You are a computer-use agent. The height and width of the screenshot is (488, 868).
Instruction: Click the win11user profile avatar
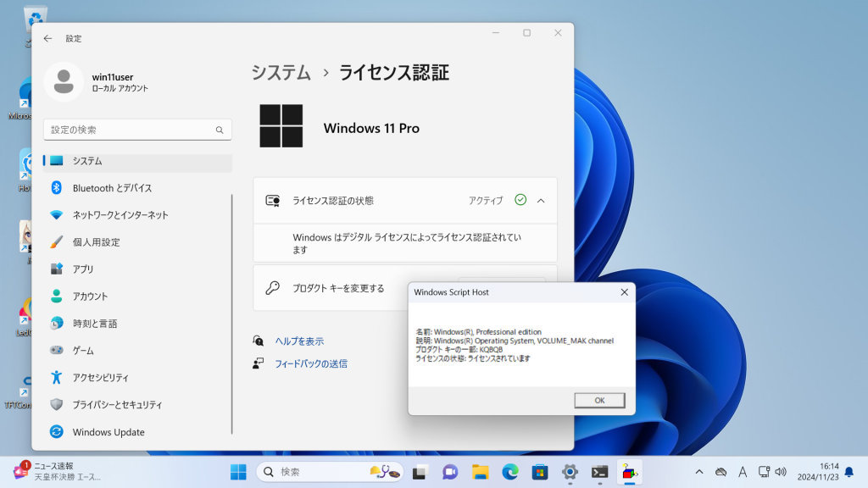click(64, 81)
